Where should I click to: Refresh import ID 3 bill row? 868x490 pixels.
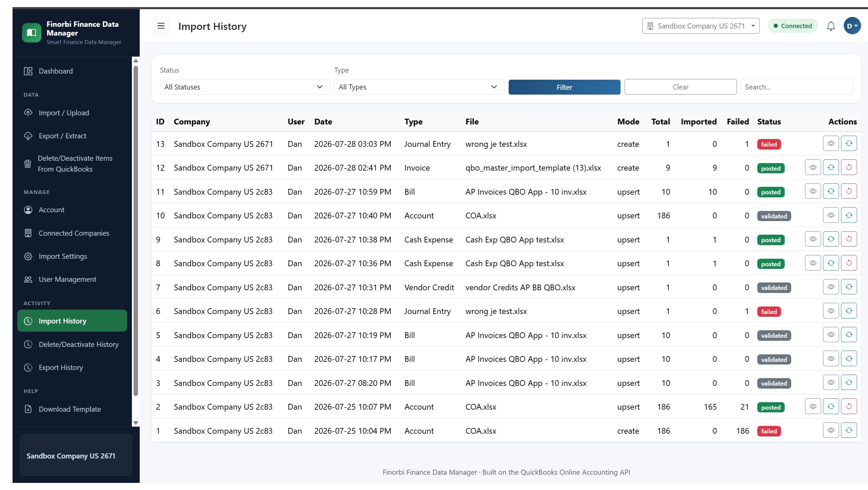point(849,383)
